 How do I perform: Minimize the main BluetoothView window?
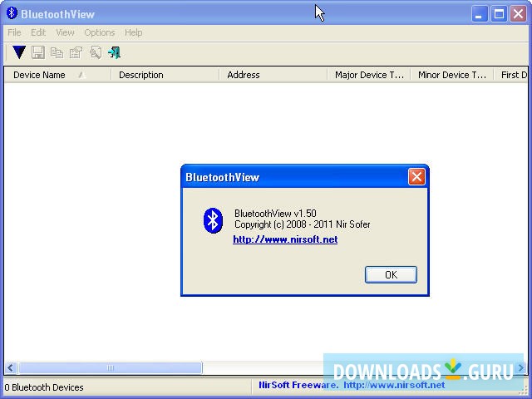pyautogui.click(x=479, y=14)
